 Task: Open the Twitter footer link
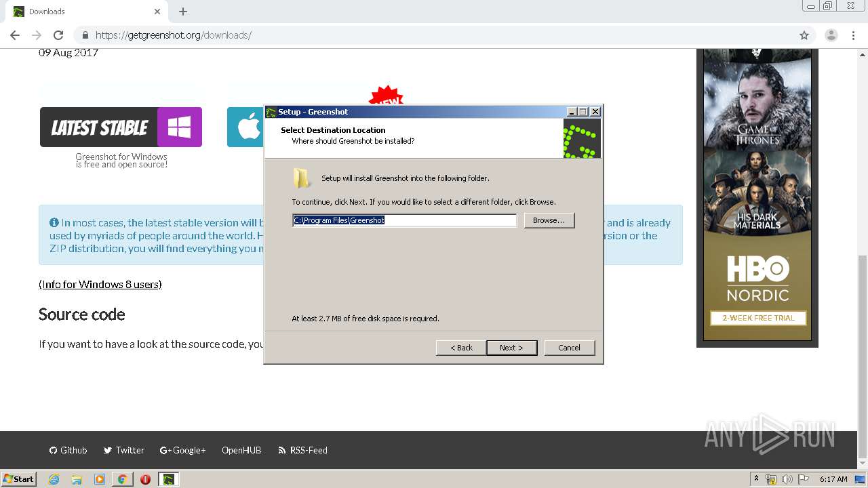(x=123, y=450)
